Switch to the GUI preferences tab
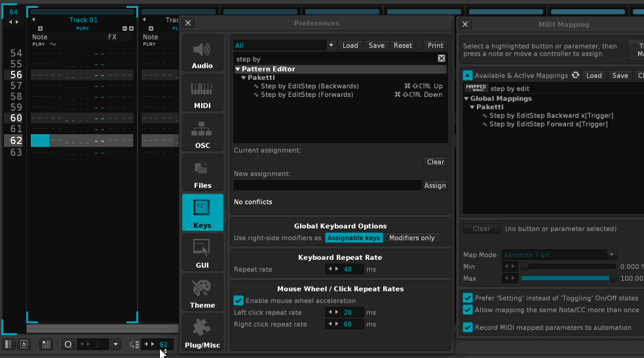This screenshot has height=358, width=644. [x=202, y=253]
